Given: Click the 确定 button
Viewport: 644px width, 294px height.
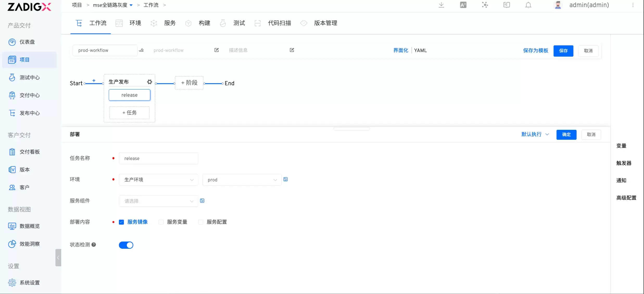Looking at the screenshot, I should pos(566,135).
